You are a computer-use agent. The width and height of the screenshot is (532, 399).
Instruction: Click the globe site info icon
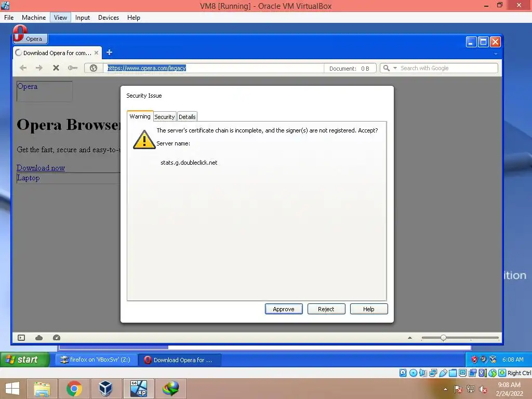94,68
